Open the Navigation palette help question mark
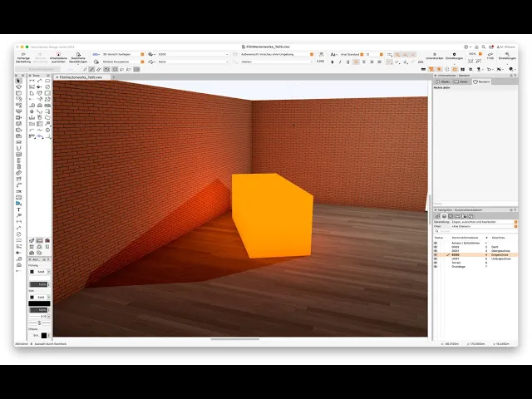Screen dimensions: 532x399 point(515,210)
